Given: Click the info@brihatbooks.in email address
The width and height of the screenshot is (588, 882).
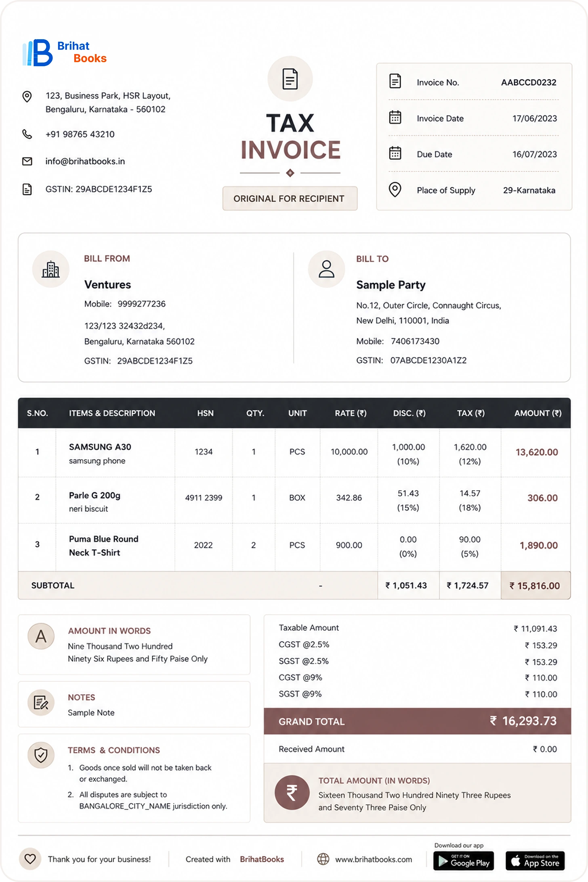Looking at the screenshot, I should tap(85, 162).
